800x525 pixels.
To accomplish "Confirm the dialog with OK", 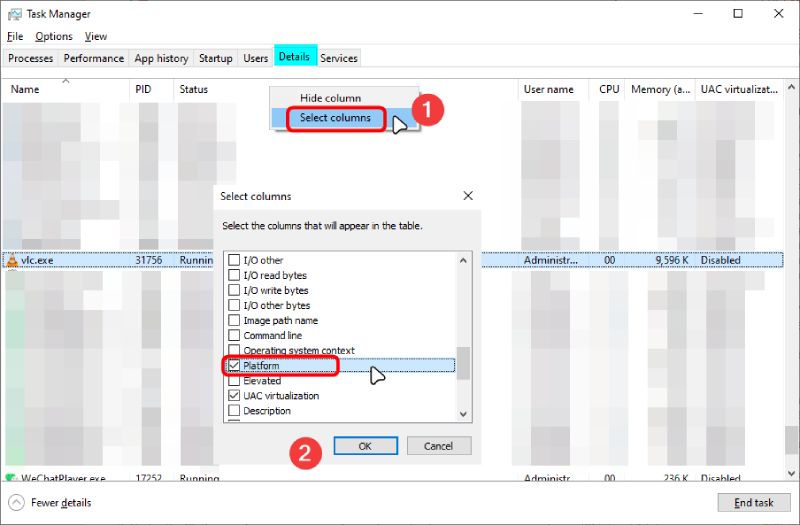I will click(365, 446).
